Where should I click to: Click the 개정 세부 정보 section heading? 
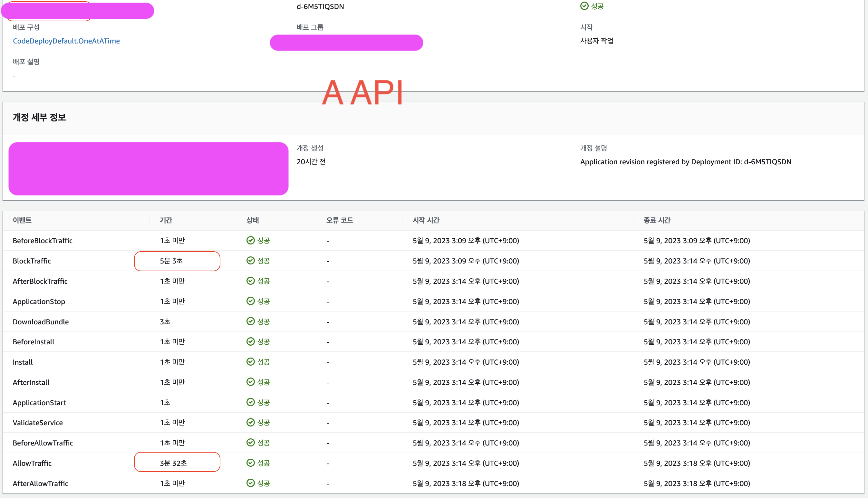(x=39, y=117)
